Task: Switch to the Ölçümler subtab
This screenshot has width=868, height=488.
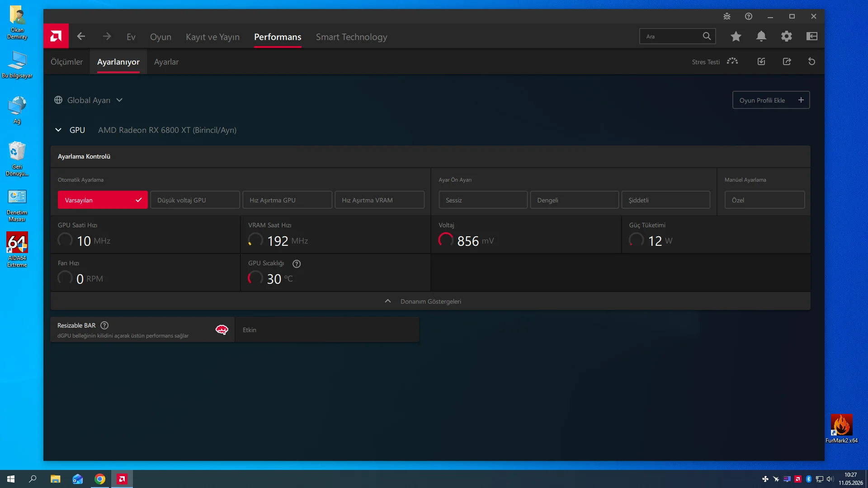Action: point(66,62)
